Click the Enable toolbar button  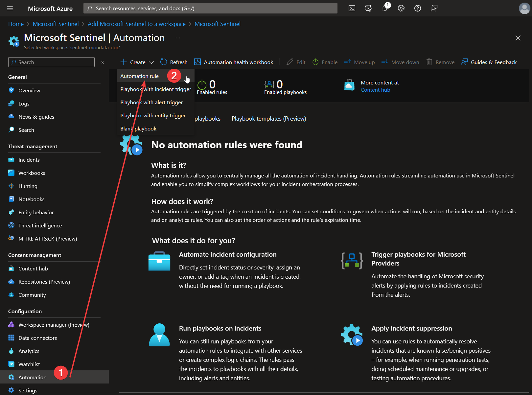[325, 62]
